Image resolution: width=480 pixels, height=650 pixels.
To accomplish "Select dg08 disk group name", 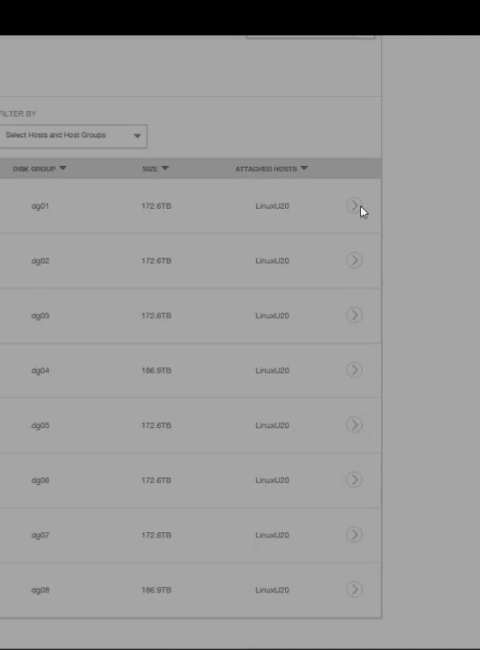I will pyautogui.click(x=40, y=590).
